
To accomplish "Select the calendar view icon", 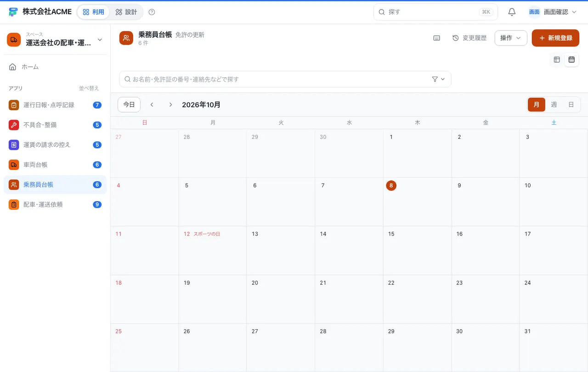I will [571, 60].
